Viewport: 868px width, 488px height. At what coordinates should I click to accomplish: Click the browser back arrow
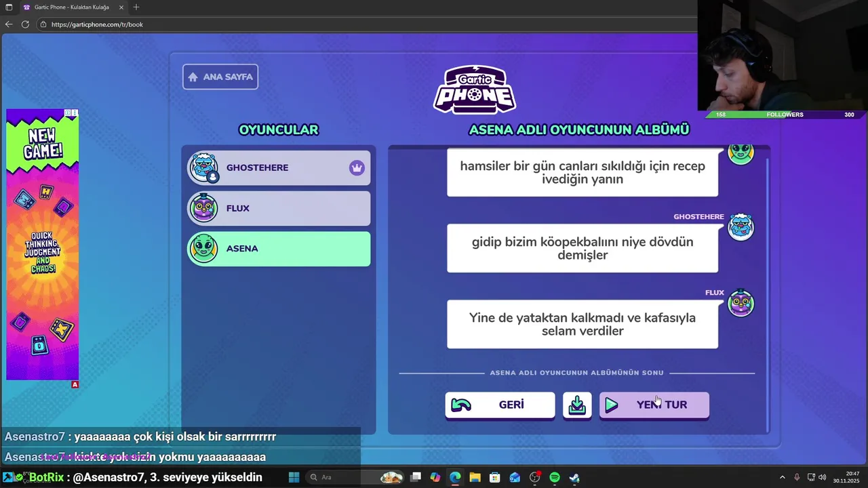pos(9,24)
